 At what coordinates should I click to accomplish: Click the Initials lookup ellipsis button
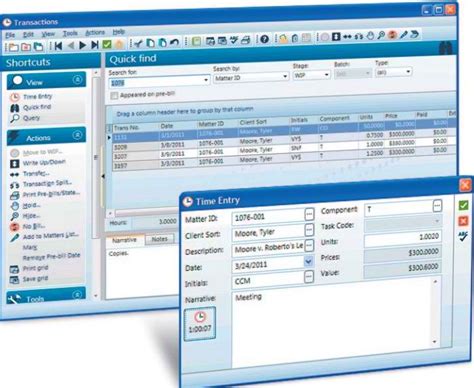pyautogui.click(x=309, y=276)
